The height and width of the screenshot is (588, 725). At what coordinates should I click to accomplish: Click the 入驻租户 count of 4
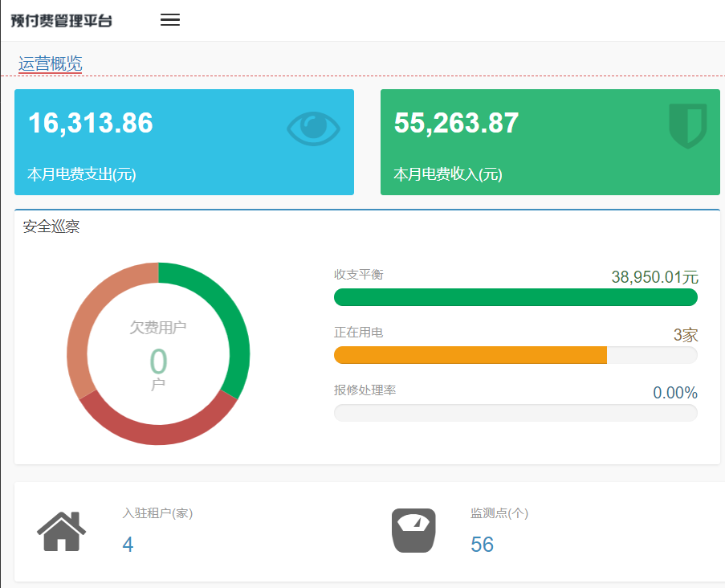128,545
